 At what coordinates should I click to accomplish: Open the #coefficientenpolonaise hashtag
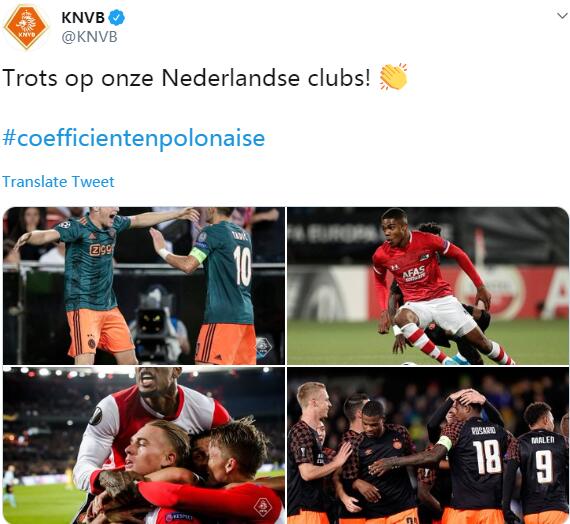click(134, 139)
